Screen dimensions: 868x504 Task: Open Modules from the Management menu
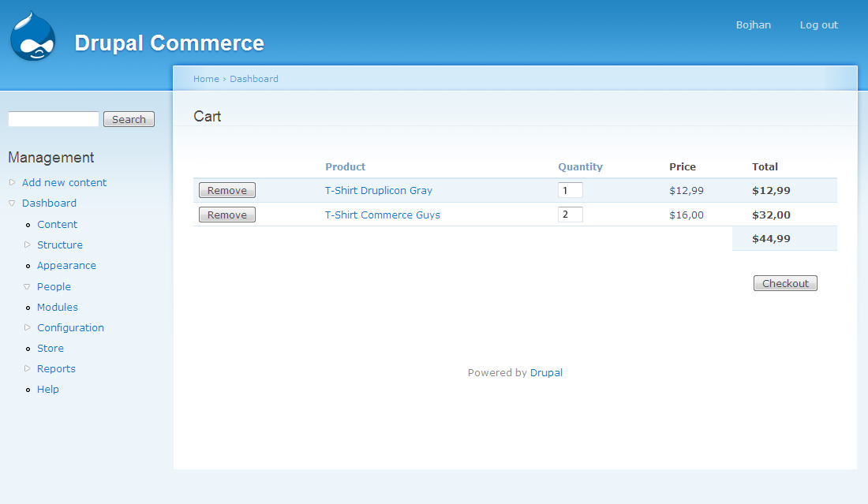tap(57, 307)
